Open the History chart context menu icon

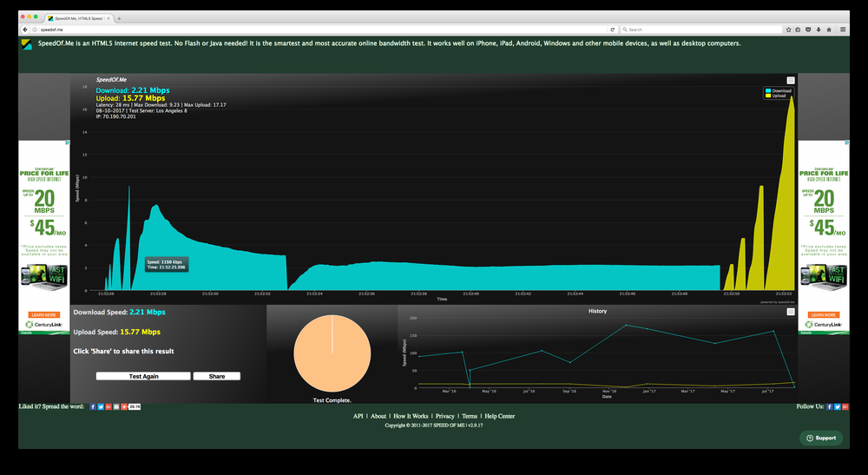791,312
